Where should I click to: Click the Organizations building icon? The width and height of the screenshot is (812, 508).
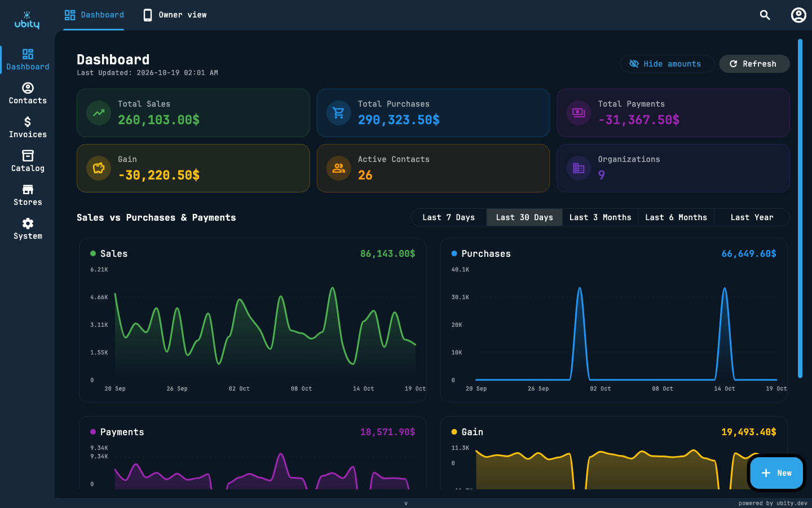point(579,168)
